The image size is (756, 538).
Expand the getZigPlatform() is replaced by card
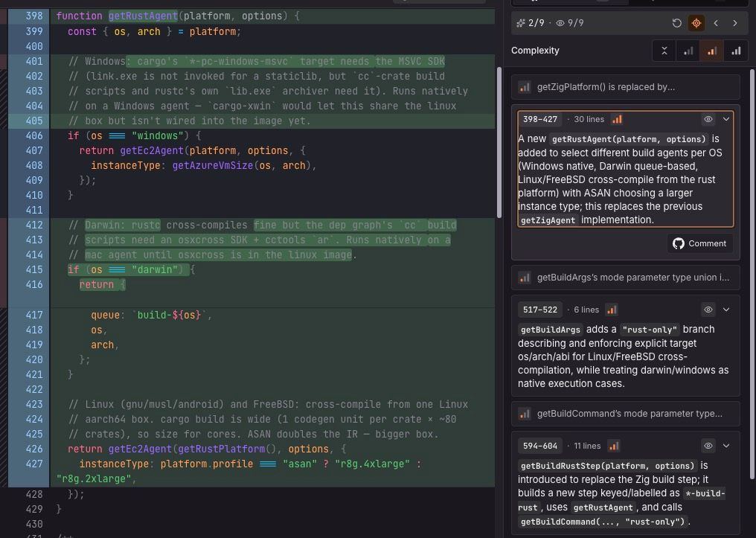[x=625, y=87]
